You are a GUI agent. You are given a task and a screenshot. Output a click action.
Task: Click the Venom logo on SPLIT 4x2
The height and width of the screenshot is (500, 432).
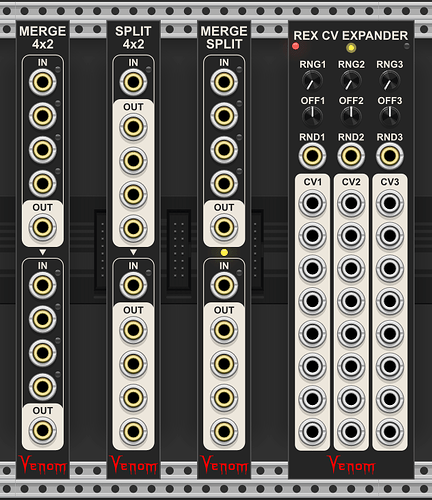(x=133, y=465)
